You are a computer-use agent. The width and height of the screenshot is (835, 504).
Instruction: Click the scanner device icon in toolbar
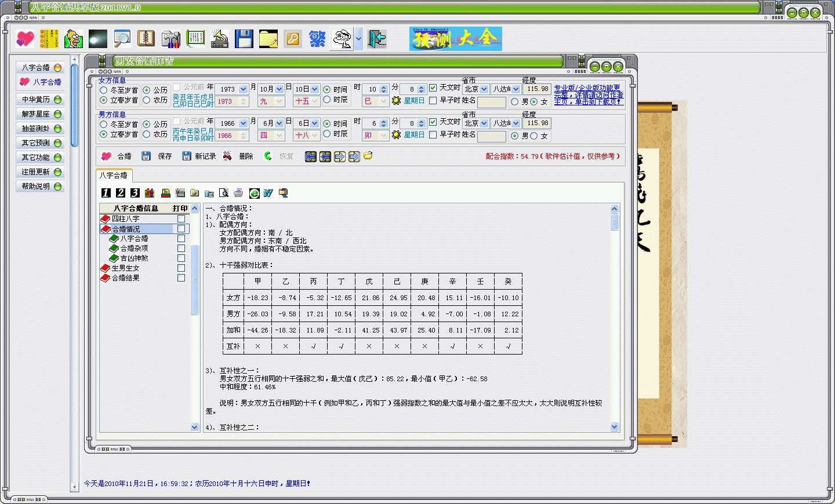coord(220,39)
